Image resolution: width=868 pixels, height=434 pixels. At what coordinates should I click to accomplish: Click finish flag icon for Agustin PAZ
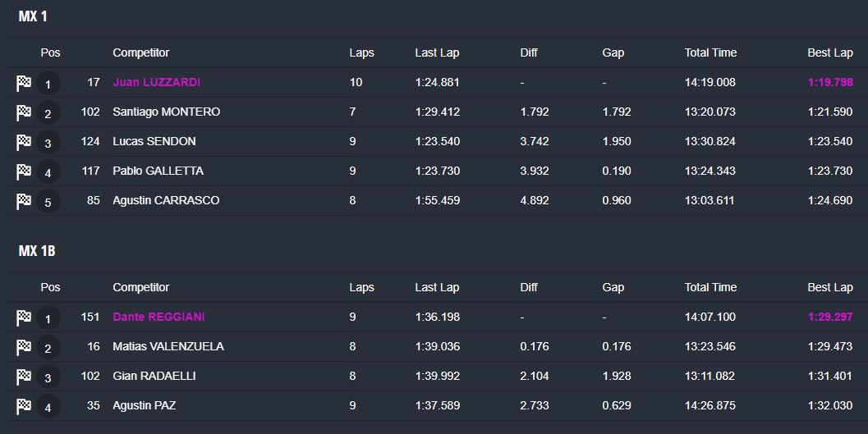(24, 406)
